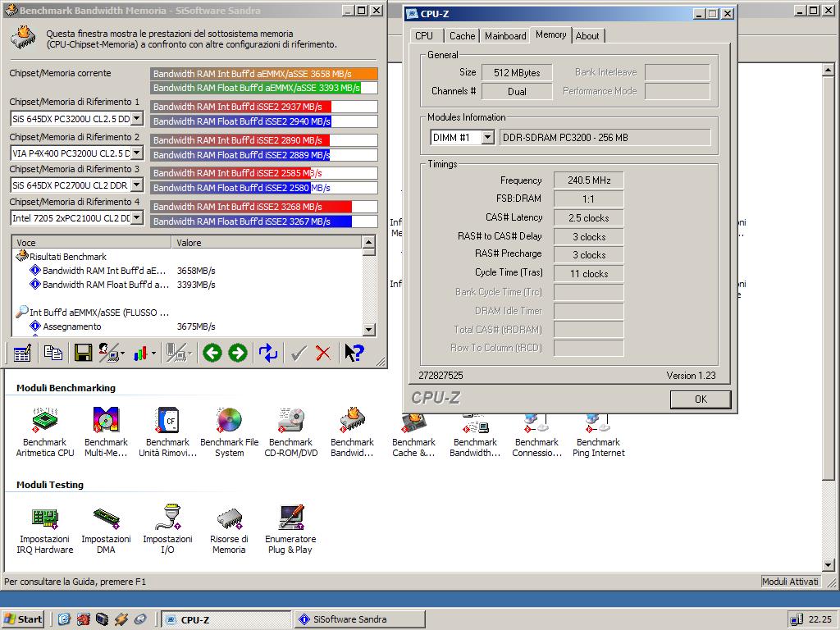Open the Benchmark Ping Internet module
The height and width of the screenshot is (630, 840).
(598, 436)
